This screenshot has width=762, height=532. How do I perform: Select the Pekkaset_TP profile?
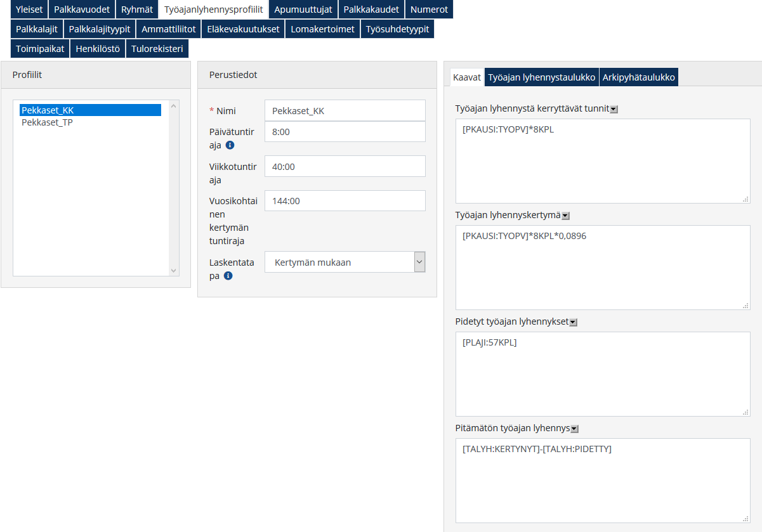(47, 122)
